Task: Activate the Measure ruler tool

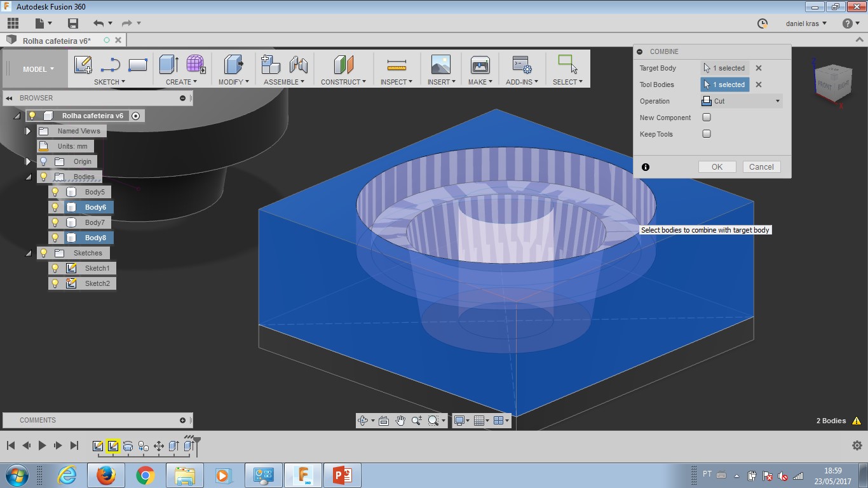Action: pyautogui.click(x=397, y=65)
